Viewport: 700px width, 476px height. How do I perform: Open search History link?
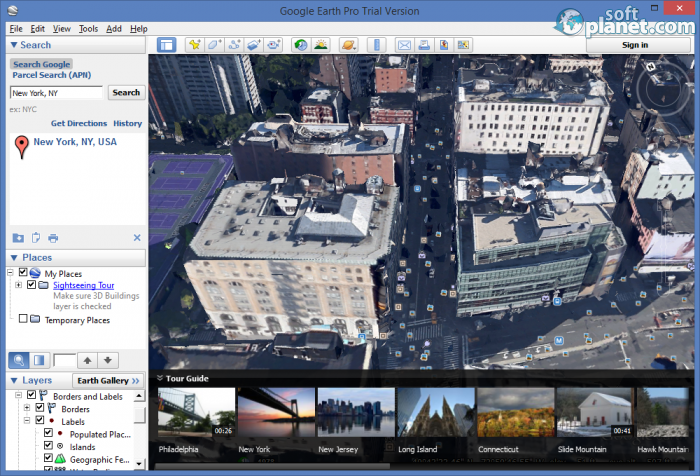pyautogui.click(x=128, y=123)
